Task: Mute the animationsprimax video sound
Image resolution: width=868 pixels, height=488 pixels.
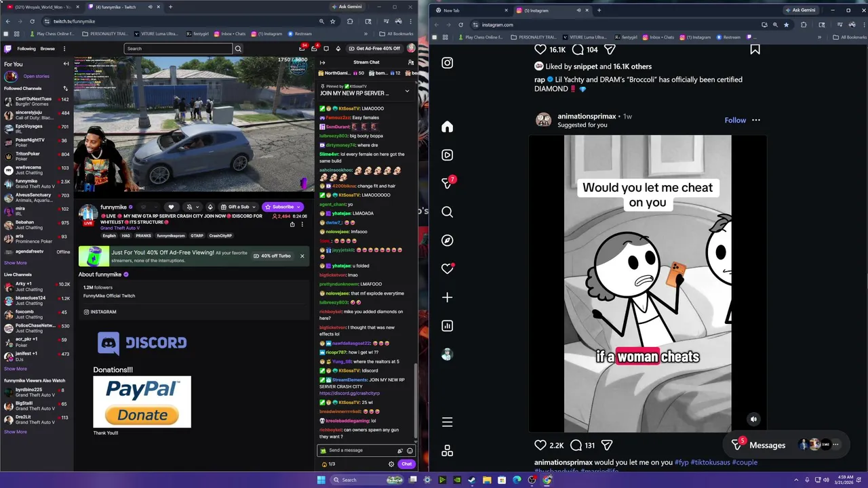Action: [x=753, y=420]
